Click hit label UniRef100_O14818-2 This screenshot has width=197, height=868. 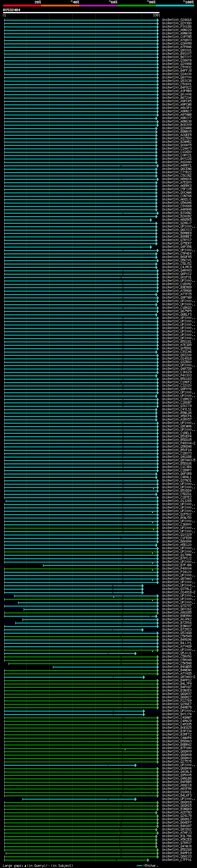coord(179,592)
